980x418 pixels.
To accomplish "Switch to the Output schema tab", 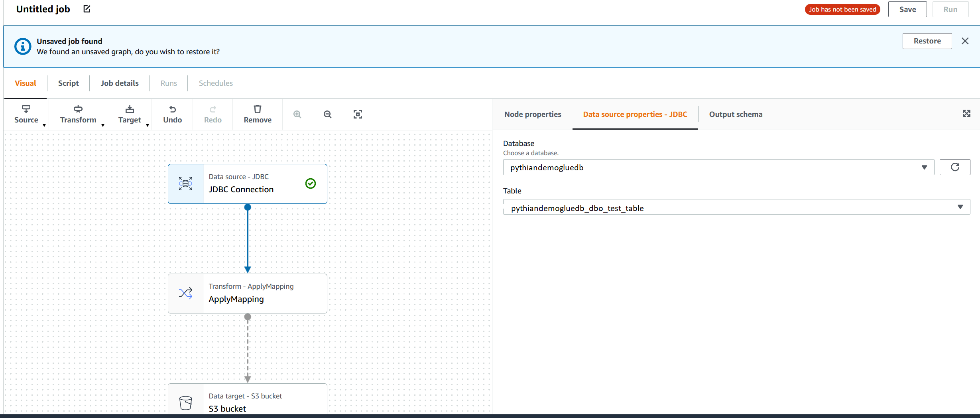I will click(736, 114).
